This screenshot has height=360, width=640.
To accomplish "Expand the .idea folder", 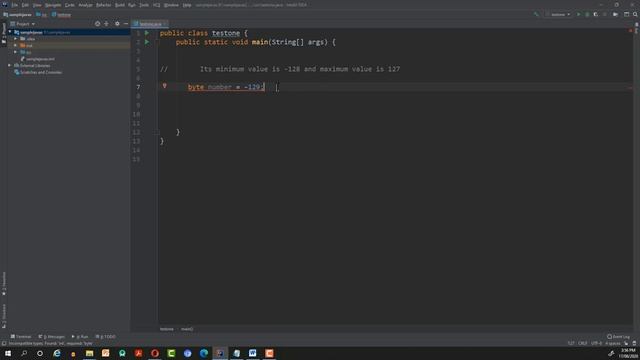I will [x=16, y=38].
